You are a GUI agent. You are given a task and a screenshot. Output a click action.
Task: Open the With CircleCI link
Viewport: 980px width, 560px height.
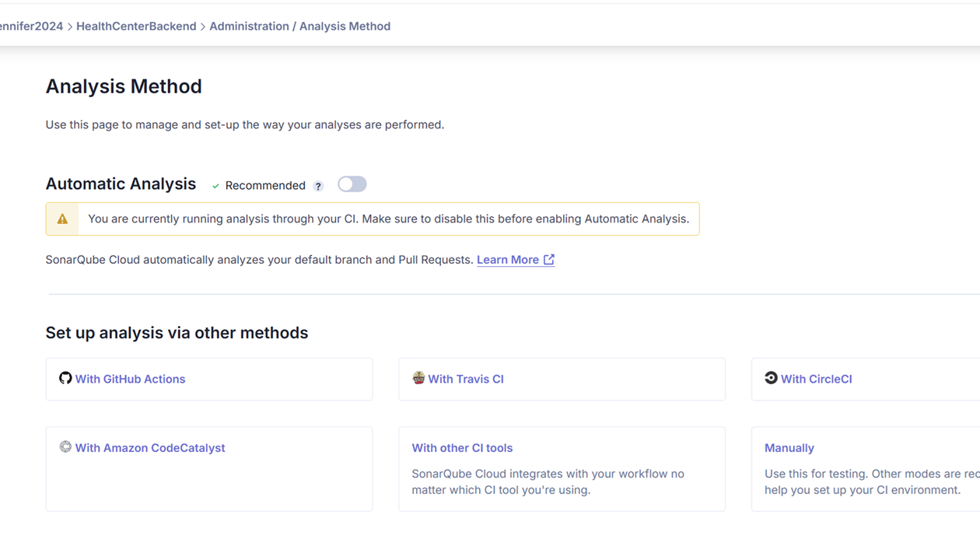tap(816, 380)
